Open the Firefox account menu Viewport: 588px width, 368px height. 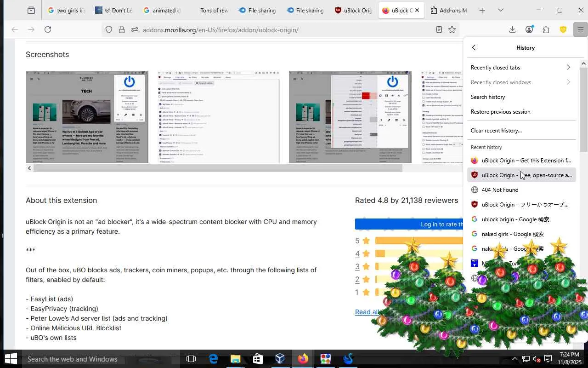pos(529,29)
